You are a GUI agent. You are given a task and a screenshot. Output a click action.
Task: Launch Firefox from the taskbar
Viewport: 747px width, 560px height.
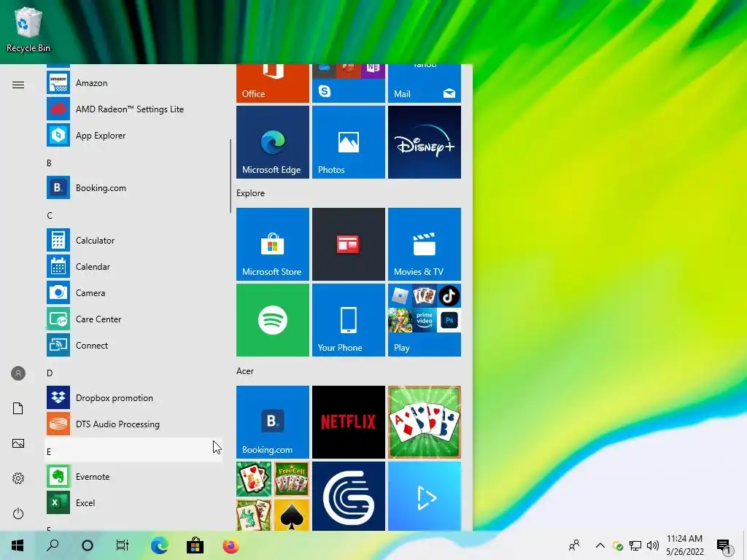coord(231,545)
